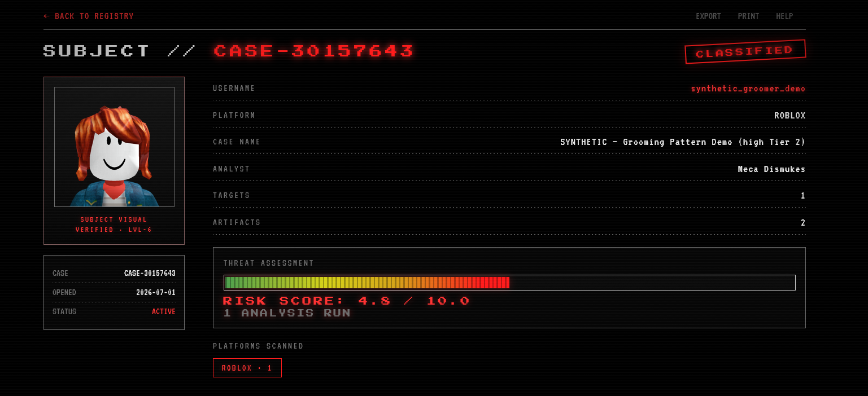The width and height of the screenshot is (868, 396).
Task: Click the ACTIVE status value
Action: click(164, 312)
